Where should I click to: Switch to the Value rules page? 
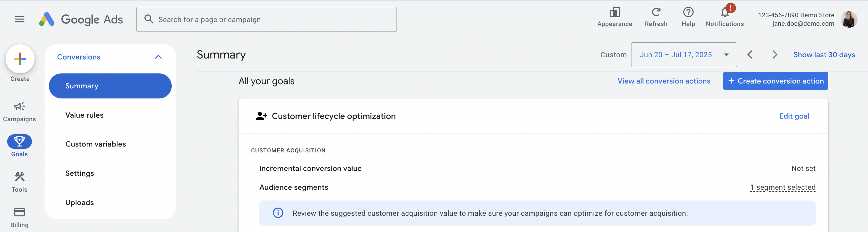[84, 115]
